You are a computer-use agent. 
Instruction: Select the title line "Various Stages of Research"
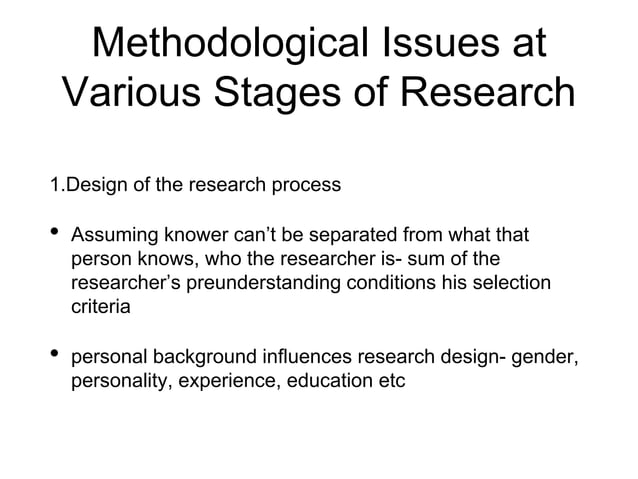point(319,94)
